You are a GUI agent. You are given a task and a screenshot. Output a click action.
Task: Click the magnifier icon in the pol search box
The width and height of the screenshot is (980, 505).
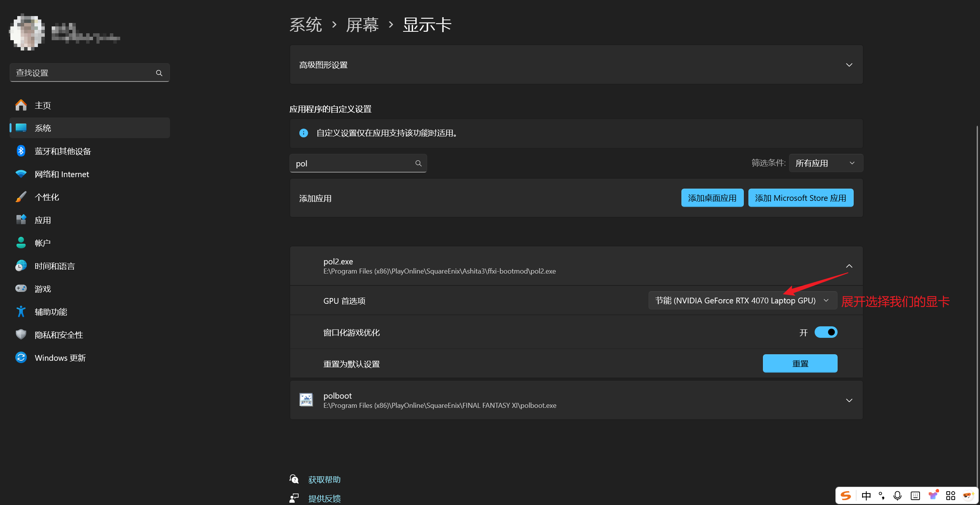click(x=418, y=163)
